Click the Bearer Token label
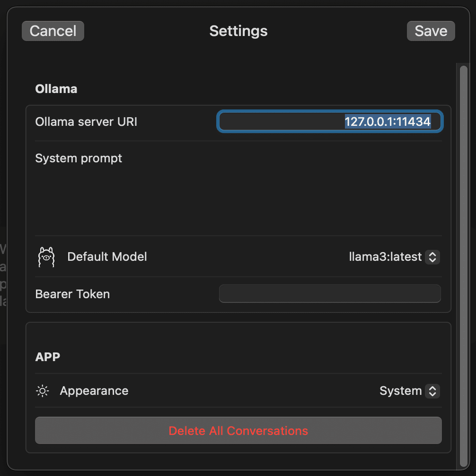Image resolution: width=476 pixels, height=476 pixels. [72, 294]
